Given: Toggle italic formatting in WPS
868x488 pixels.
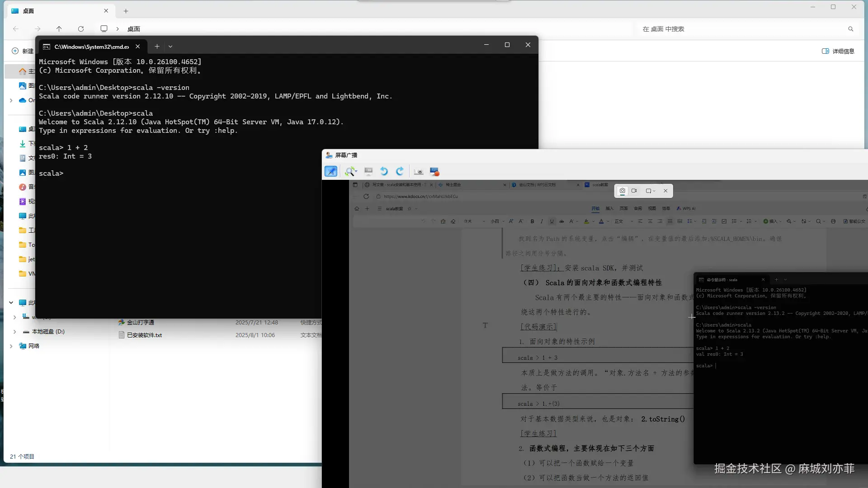Looking at the screenshot, I should [x=542, y=221].
